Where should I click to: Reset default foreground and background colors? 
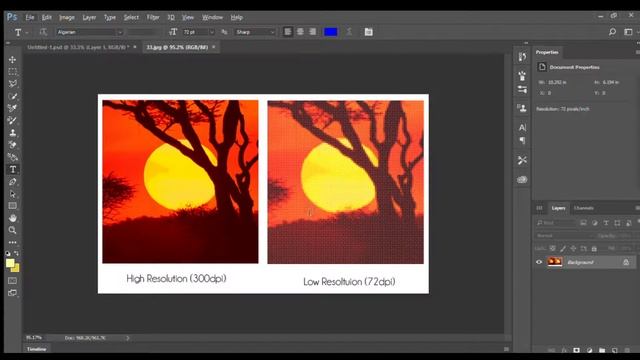tap(8, 253)
